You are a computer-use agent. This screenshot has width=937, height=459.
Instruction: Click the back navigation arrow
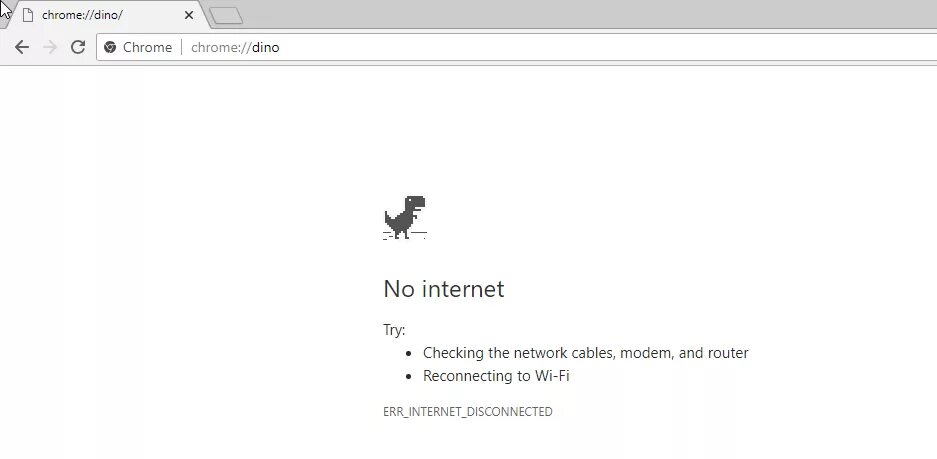22,47
